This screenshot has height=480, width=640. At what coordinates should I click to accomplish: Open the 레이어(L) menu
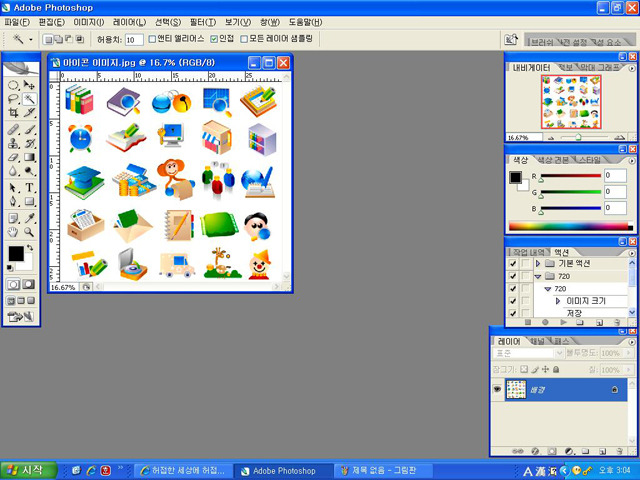click(129, 22)
